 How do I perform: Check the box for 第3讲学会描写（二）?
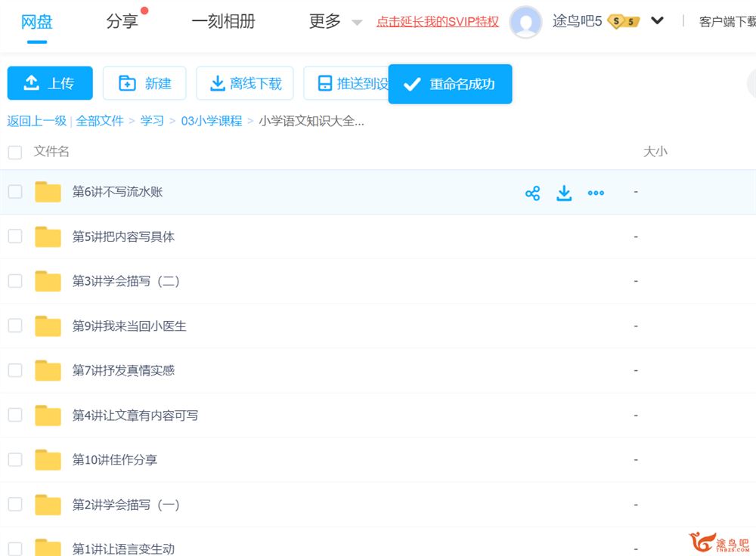[15, 281]
